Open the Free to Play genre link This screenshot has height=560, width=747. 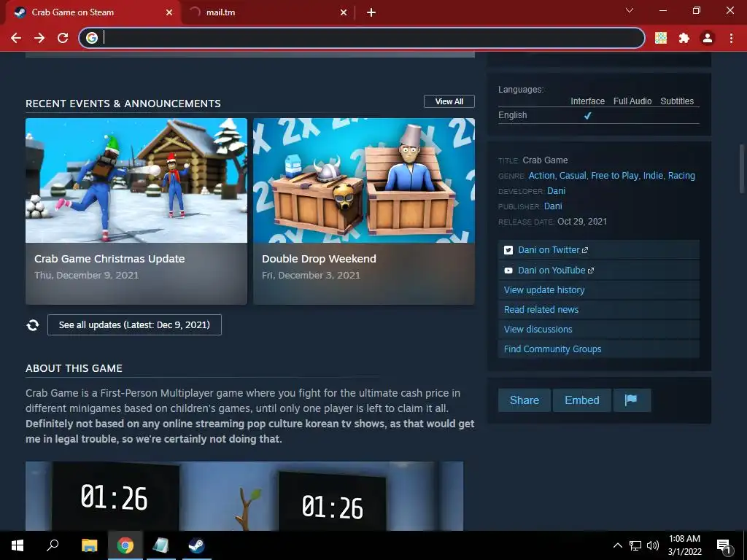pos(614,176)
